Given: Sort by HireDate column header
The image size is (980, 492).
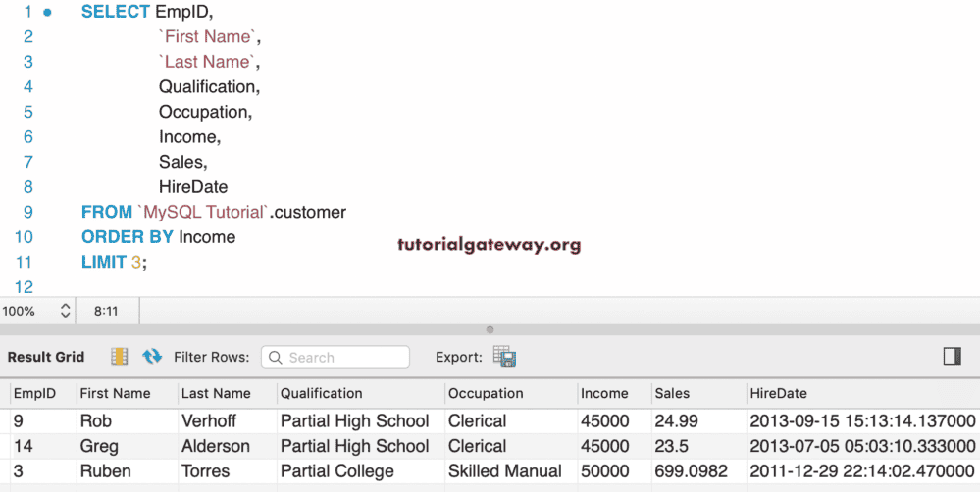Looking at the screenshot, I should pos(778,393).
